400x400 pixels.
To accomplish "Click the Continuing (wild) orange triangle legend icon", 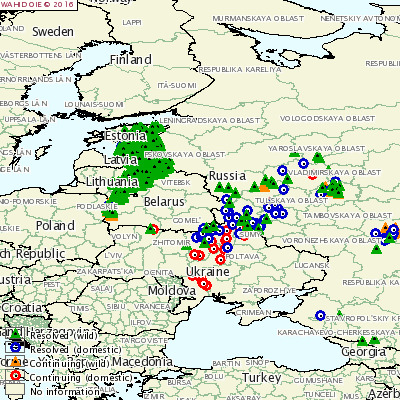I will (15, 361).
